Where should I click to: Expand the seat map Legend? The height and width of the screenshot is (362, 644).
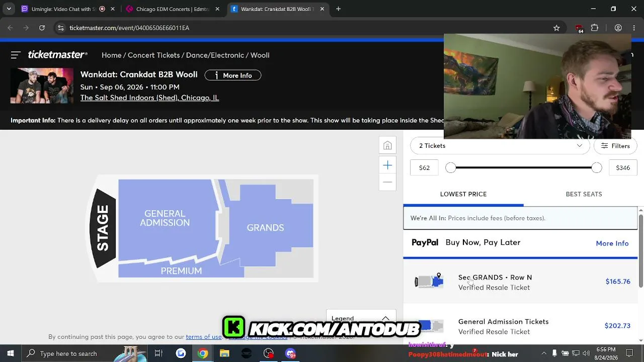(361, 318)
